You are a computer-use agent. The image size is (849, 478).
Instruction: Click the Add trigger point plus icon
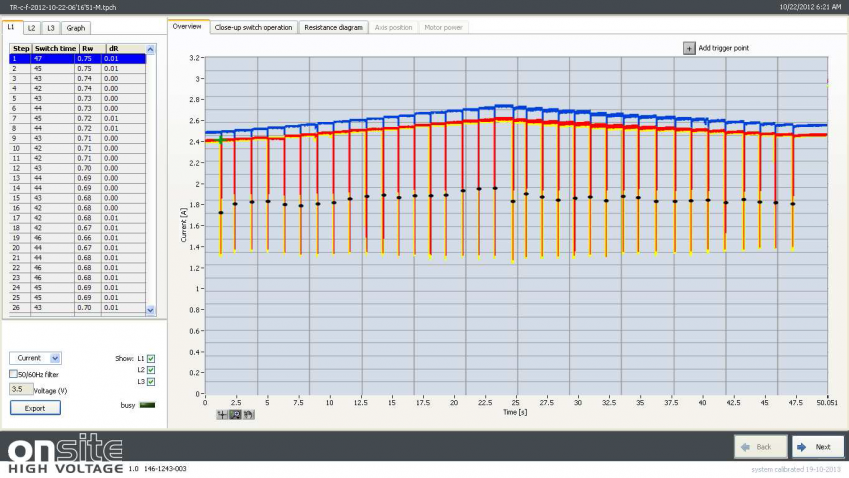tap(689, 48)
